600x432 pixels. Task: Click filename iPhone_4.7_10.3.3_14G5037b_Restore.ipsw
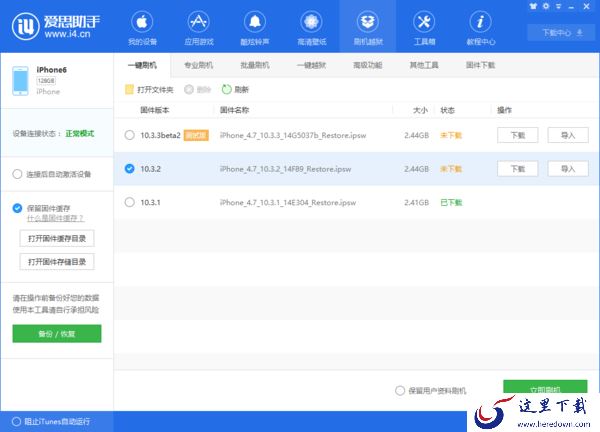(293, 135)
